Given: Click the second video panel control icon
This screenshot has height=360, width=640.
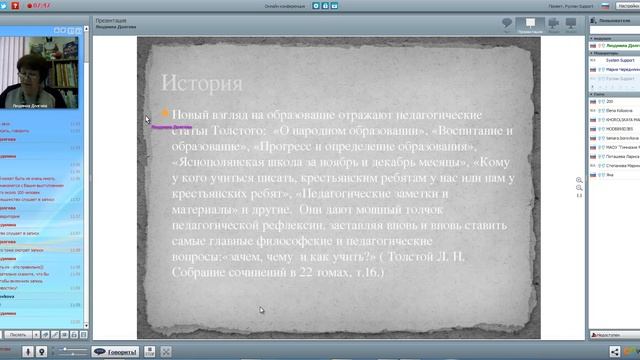Looking at the screenshot, I should [63, 31].
